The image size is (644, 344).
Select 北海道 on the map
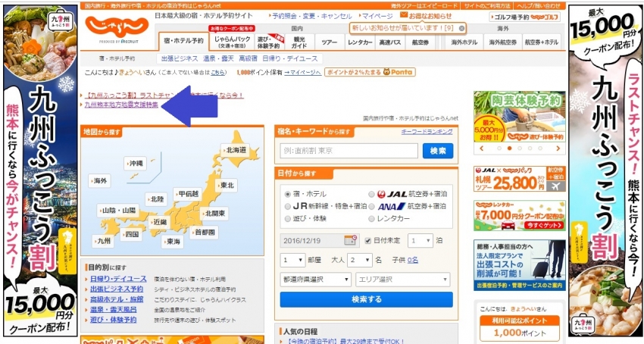(x=236, y=150)
